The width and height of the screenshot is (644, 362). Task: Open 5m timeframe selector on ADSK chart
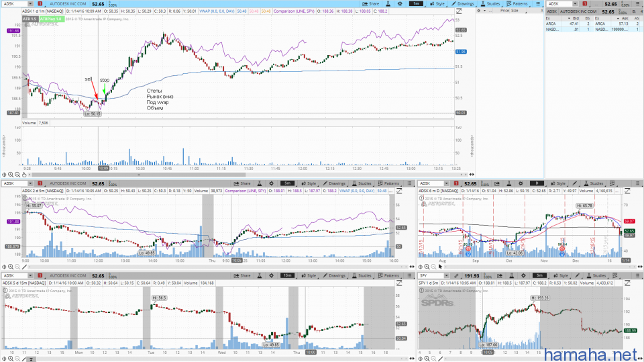click(288, 183)
